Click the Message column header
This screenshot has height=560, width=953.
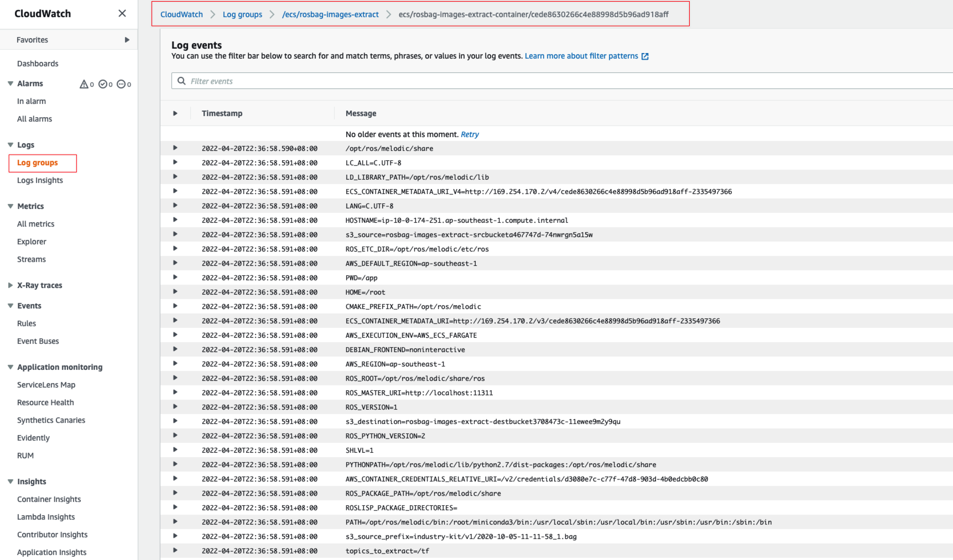(x=361, y=113)
